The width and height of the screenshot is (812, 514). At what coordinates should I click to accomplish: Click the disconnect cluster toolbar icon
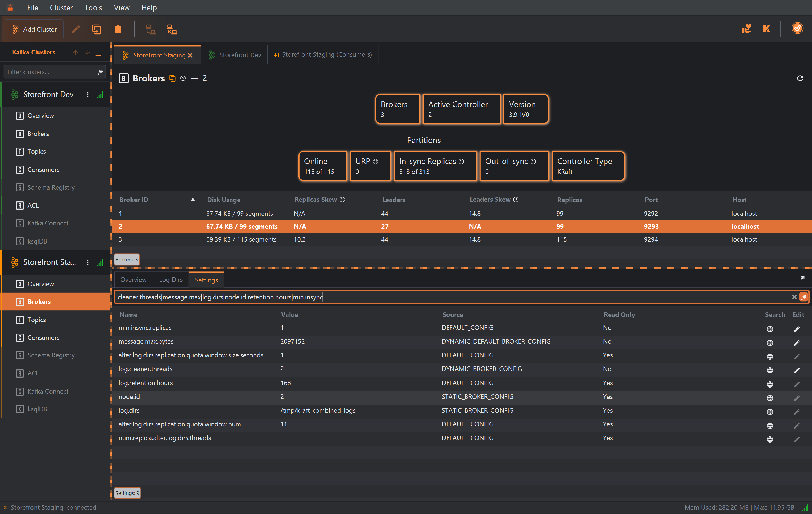[x=172, y=29]
